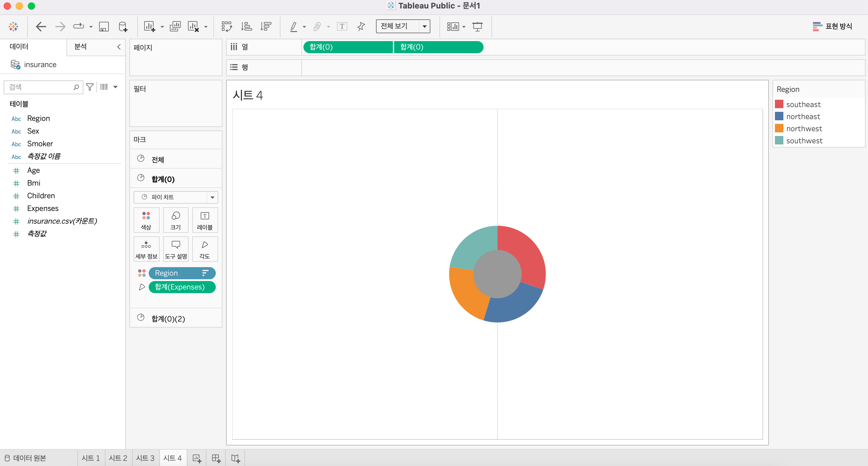The height and width of the screenshot is (466, 868).
Task: Open the 전체 보기 fit dropdown
Action: [424, 26]
